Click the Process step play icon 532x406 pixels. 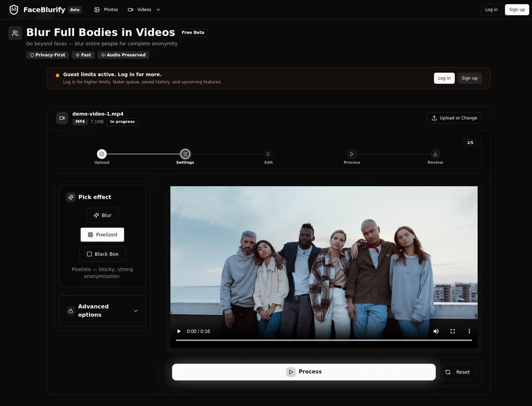pos(352,154)
